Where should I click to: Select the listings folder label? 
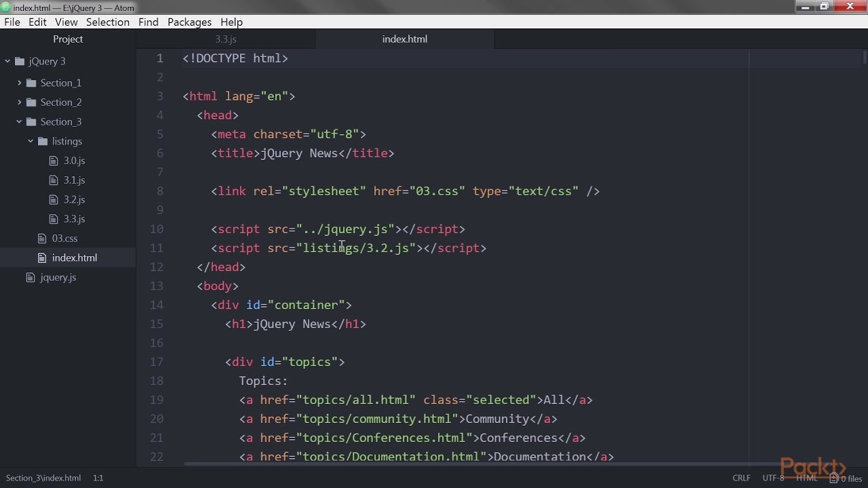point(67,141)
